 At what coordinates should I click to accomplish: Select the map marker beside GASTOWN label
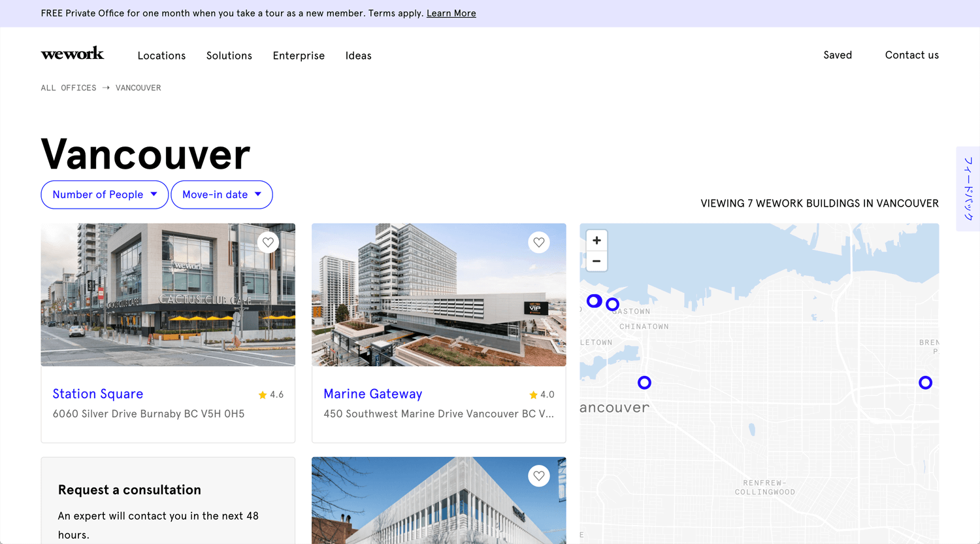click(612, 304)
